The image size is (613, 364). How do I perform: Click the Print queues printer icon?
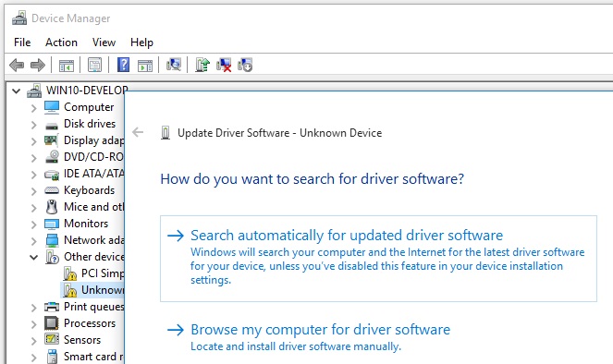(52, 307)
